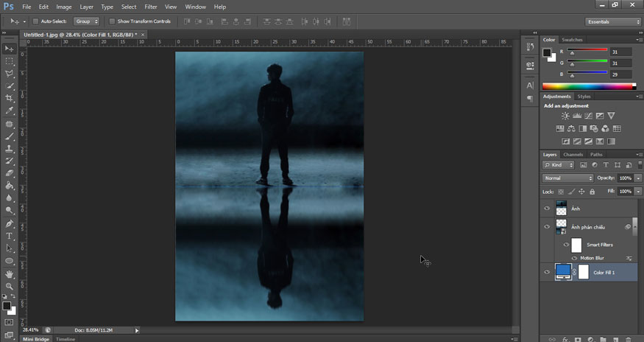Add a Color Balance adjustment
This screenshot has width=644, height=342.
pos(571,129)
